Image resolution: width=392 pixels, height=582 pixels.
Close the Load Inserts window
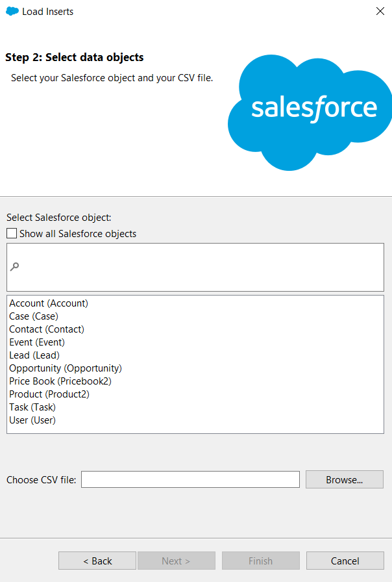pyautogui.click(x=380, y=11)
